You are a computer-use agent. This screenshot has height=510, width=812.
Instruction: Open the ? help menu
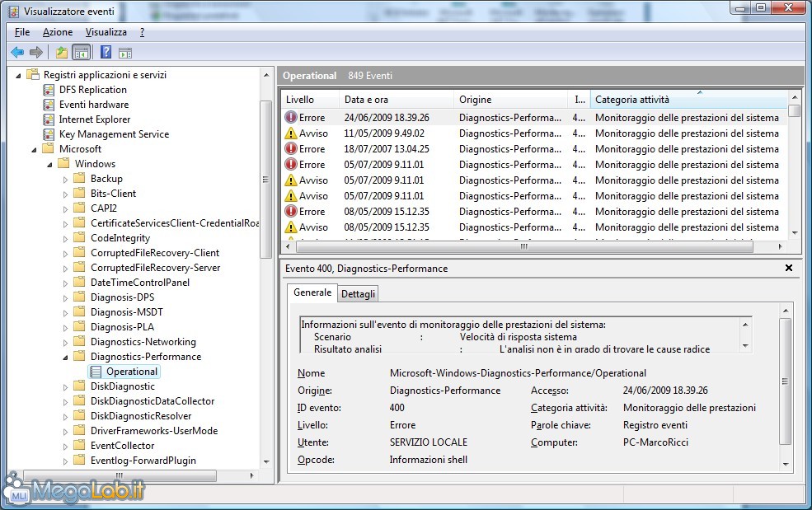click(x=142, y=32)
